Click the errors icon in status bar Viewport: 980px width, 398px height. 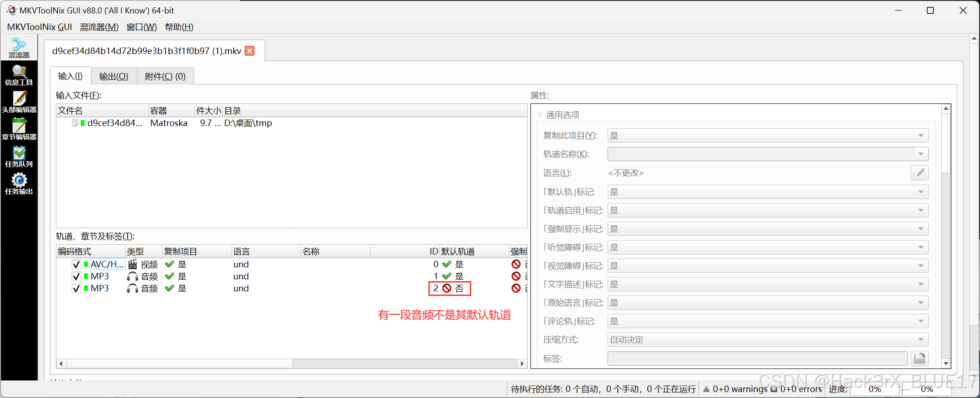click(774, 389)
